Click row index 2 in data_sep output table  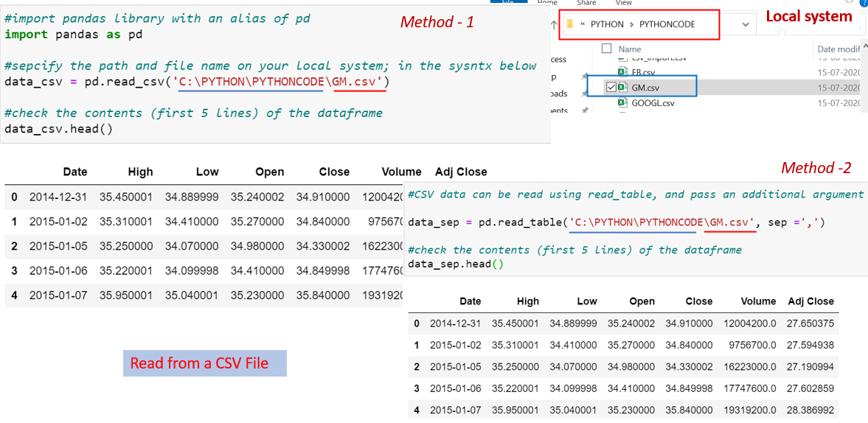coord(416,366)
